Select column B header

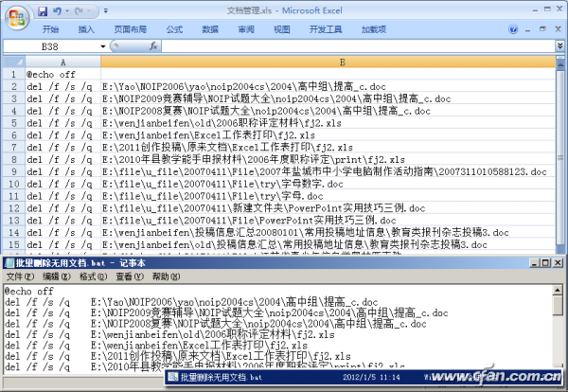click(x=328, y=62)
